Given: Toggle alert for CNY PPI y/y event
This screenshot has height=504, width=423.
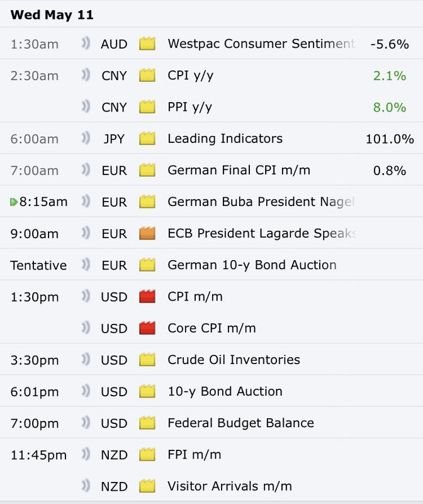Looking at the screenshot, I should (x=86, y=106).
